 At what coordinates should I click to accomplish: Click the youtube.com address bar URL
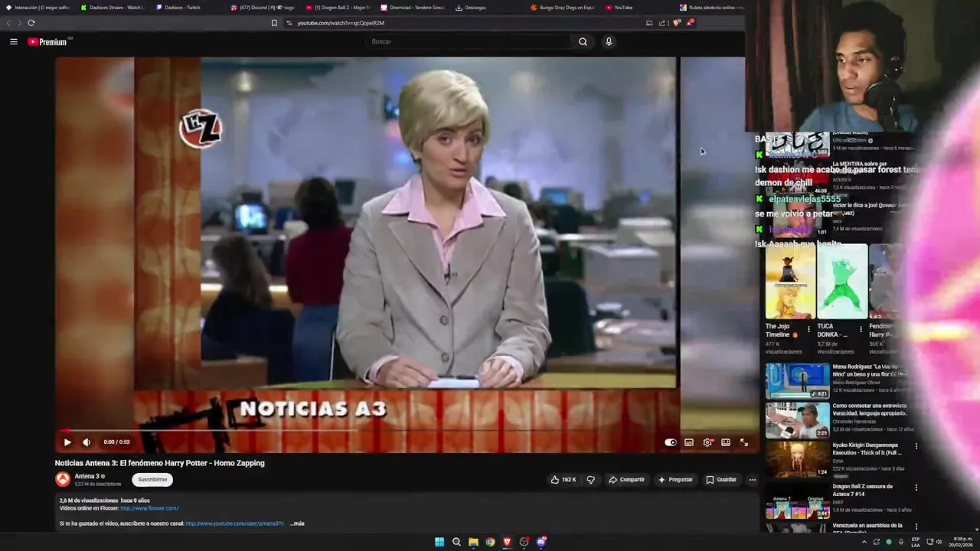pos(341,23)
